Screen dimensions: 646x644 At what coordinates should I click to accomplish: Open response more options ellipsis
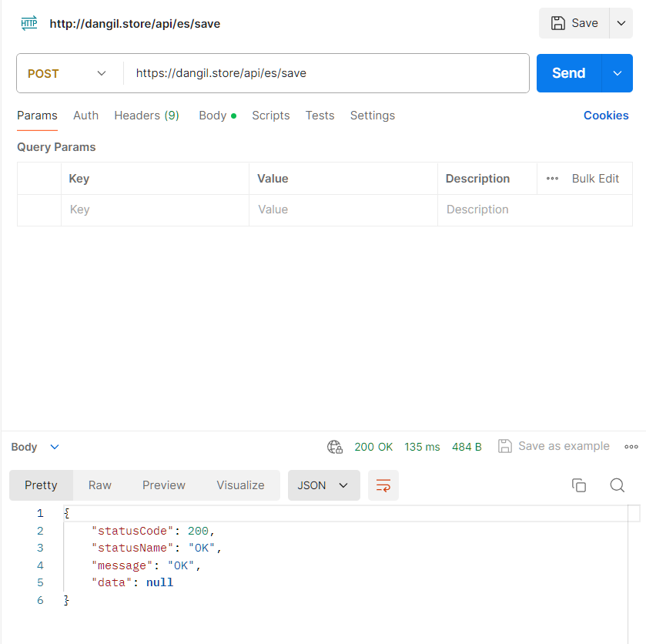coord(631,447)
